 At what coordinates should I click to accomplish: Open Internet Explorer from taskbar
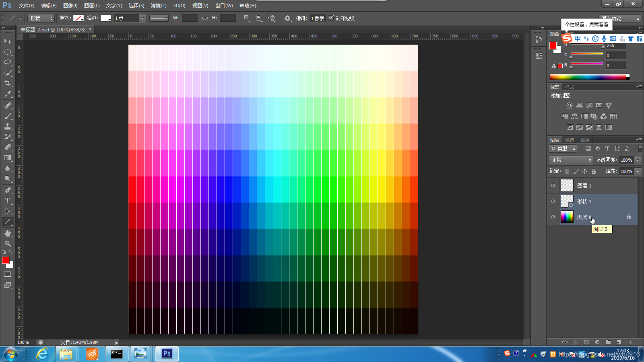[42, 354]
